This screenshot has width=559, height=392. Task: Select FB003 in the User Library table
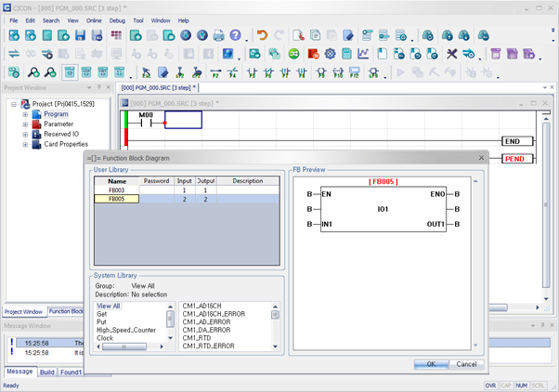tap(117, 189)
